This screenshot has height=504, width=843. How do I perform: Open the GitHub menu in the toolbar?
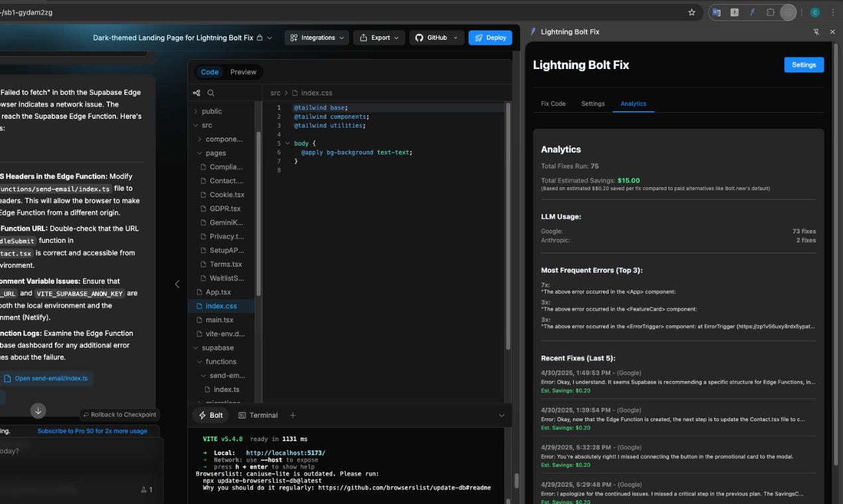(436, 38)
